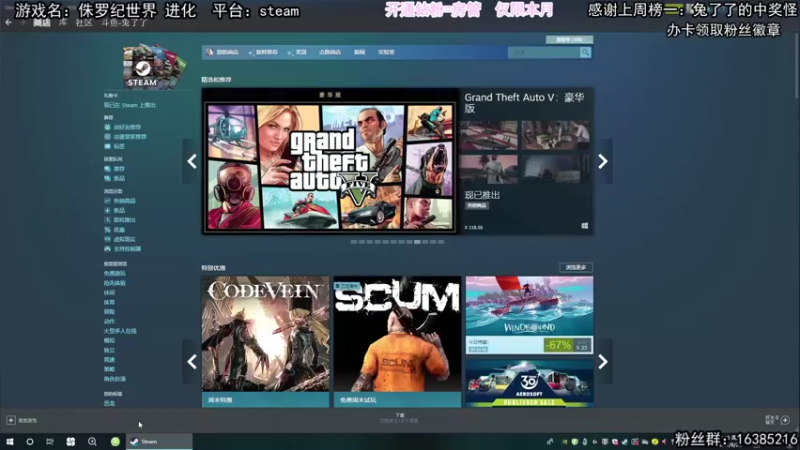Browse the 体育 sports genre
800x450 pixels.
pos(109,303)
